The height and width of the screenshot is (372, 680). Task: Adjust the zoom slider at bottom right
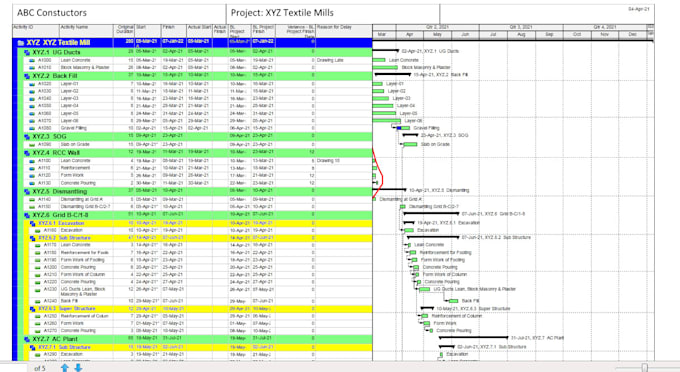pyautogui.click(x=644, y=368)
